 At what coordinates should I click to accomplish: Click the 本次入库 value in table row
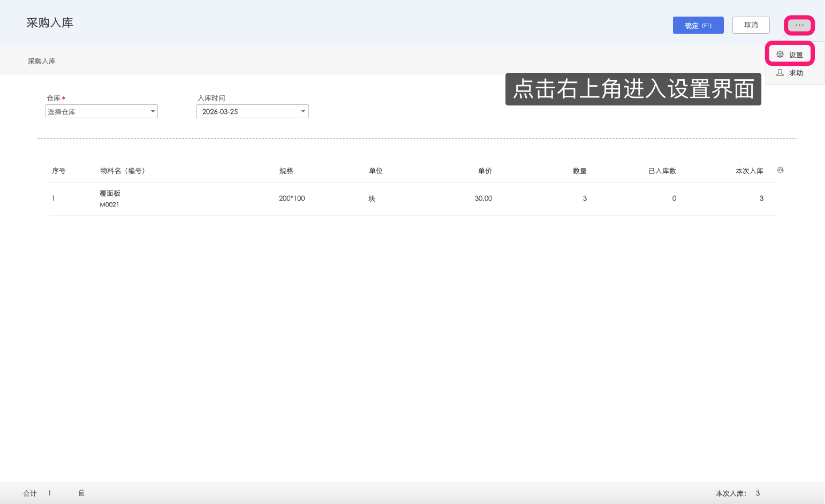tap(761, 198)
